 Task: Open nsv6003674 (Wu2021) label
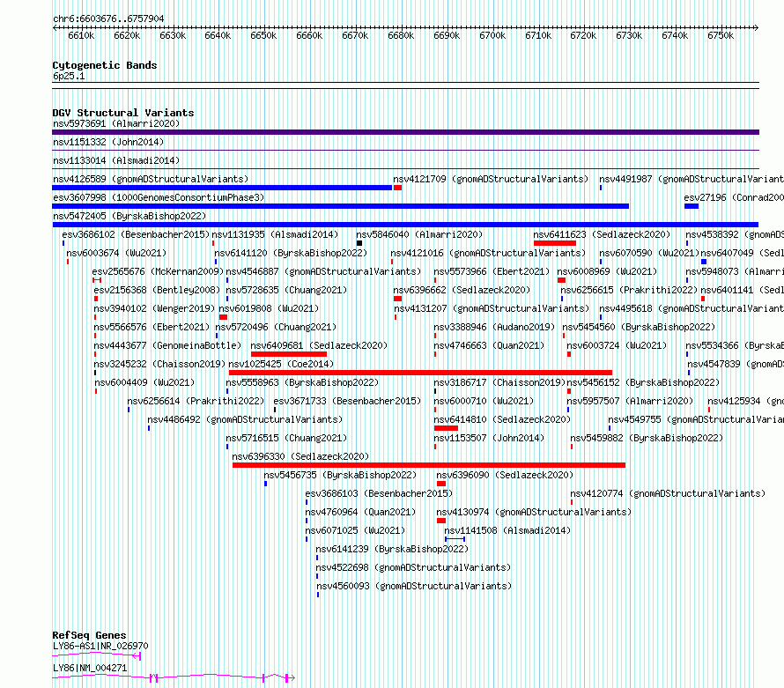[x=116, y=253]
